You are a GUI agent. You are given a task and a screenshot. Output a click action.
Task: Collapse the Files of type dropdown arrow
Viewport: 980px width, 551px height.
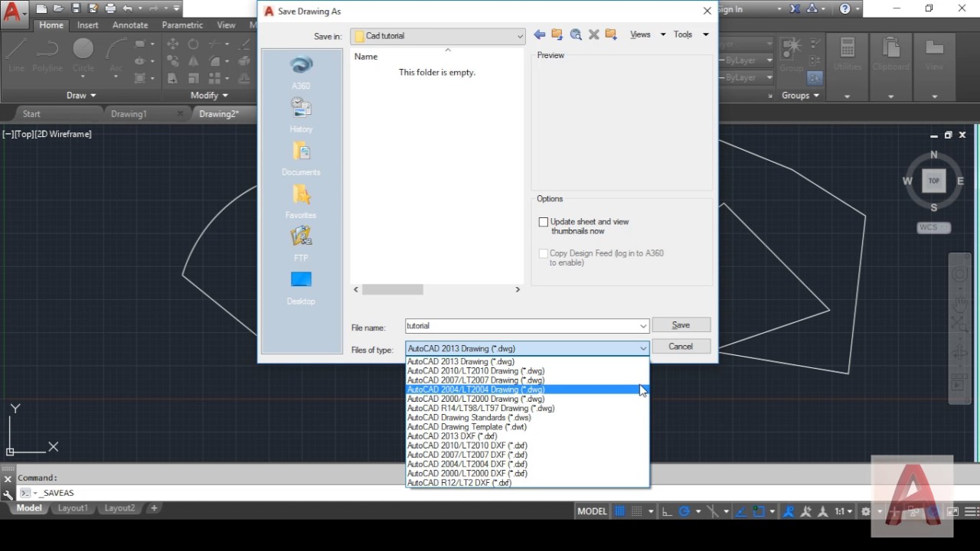643,349
